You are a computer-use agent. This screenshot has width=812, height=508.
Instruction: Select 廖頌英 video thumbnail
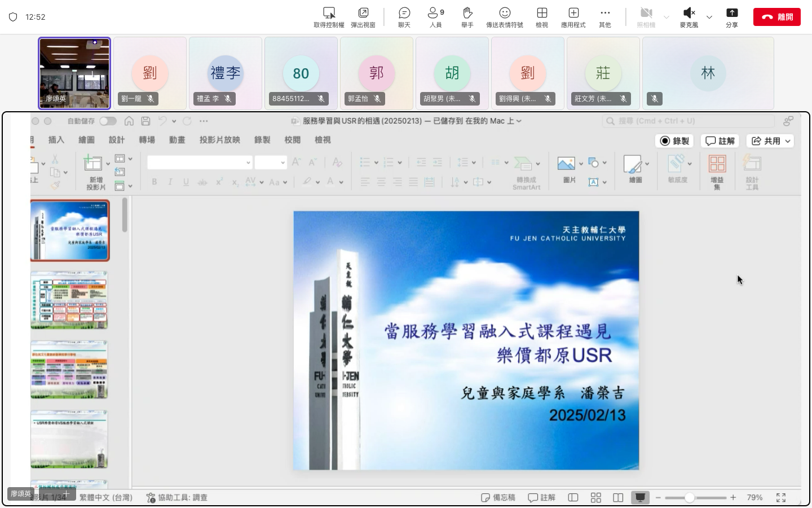tap(74, 73)
